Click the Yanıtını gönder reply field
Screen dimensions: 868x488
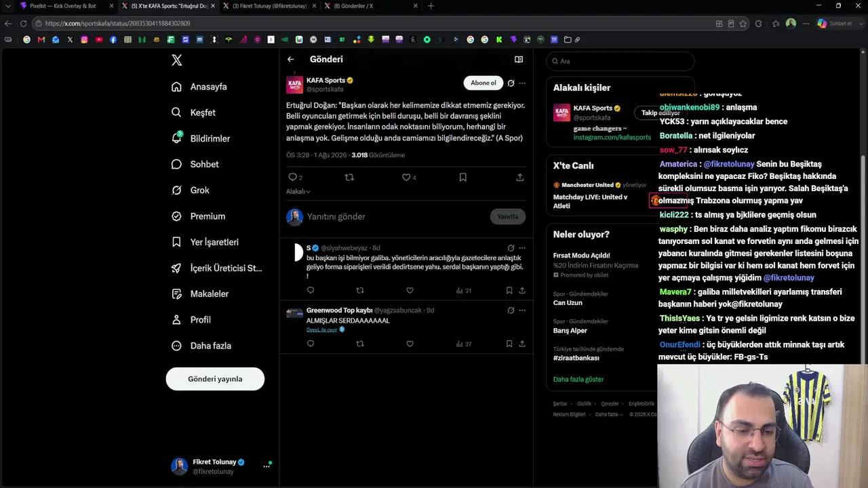395,217
